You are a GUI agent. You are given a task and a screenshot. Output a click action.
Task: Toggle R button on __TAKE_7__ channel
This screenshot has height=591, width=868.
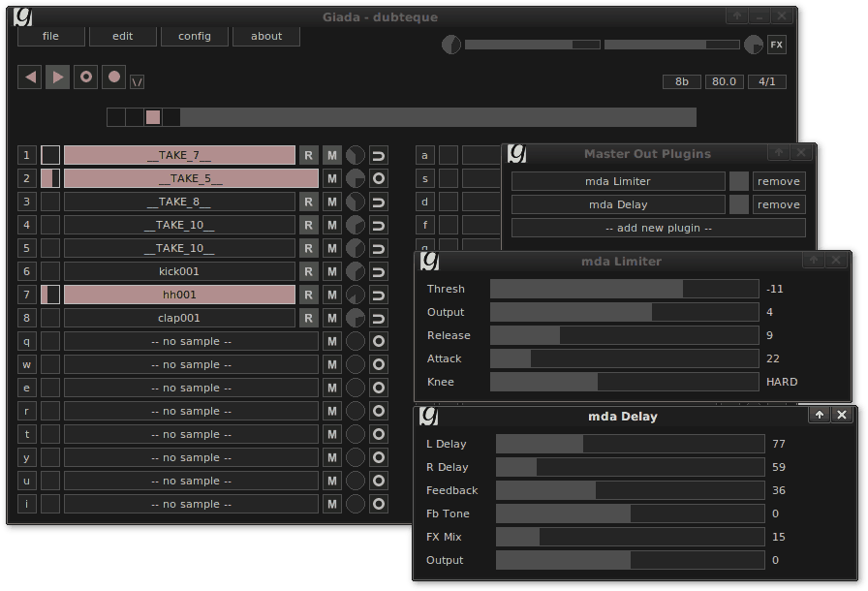(309, 155)
